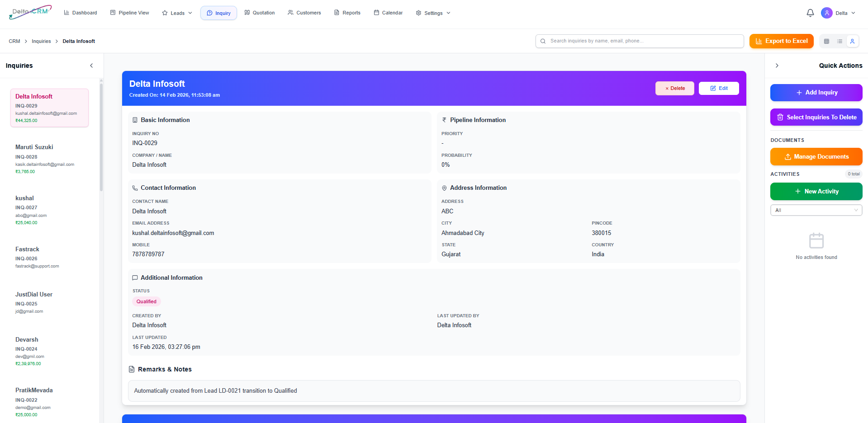Click the Inquiries breadcrumb link
The height and width of the screenshot is (423, 868).
(41, 41)
